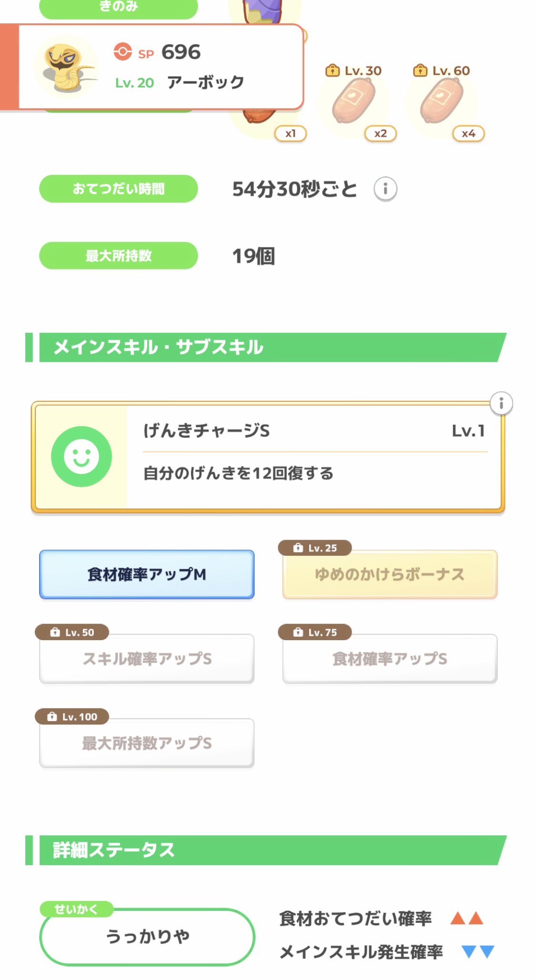The height and width of the screenshot is (980, 536).
Task: Tap the げんきチャージS main skill card
Action: click(314, 457)
